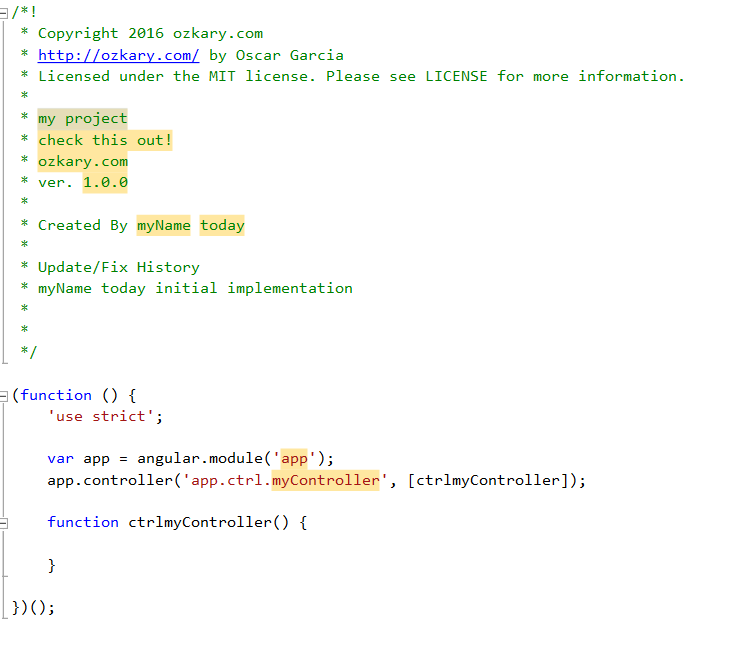The height and width of the screenshot is (648, 744).
Task: Select highlighted app string in angular.module
Action: [x=294, y=459]
